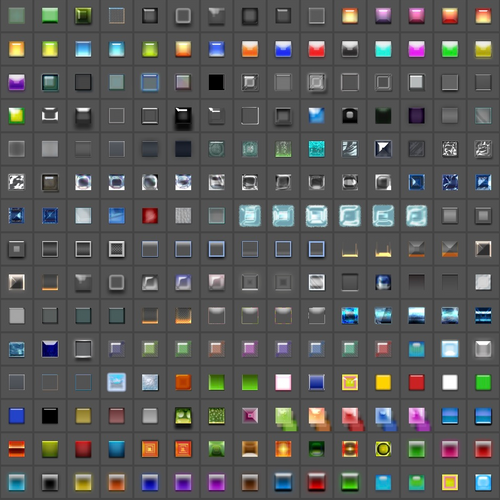This screenshot has width=500, height=500.
Task: Choose the purple glow style swatch
Action: [x=183, y=482]
